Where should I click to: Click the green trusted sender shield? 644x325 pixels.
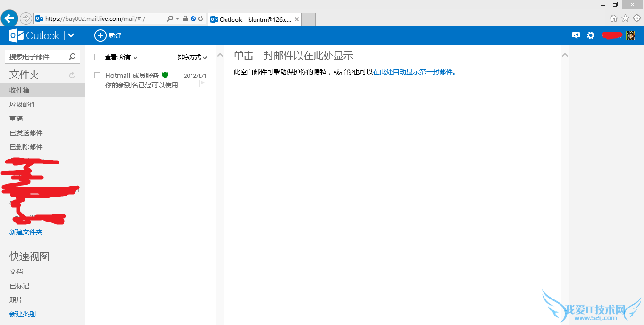click(165, 75)
